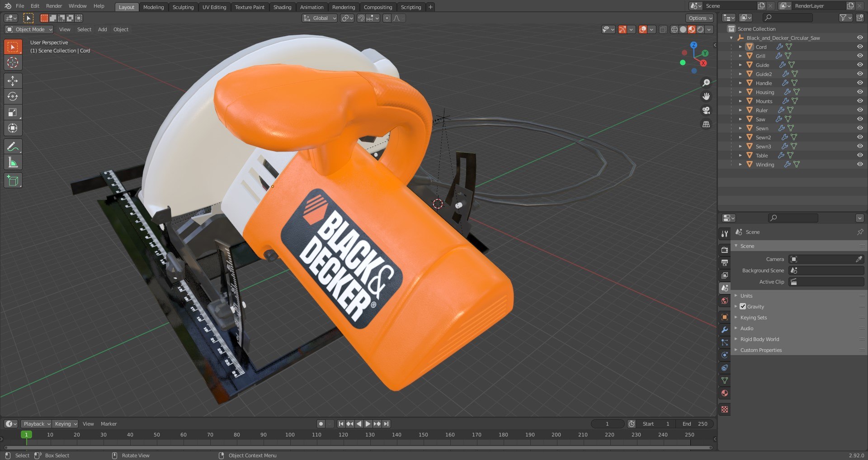This screenshot has width=868, height=460.
Task: Switch perspective/orthographic with grid icon
Action: pos(706,124)
